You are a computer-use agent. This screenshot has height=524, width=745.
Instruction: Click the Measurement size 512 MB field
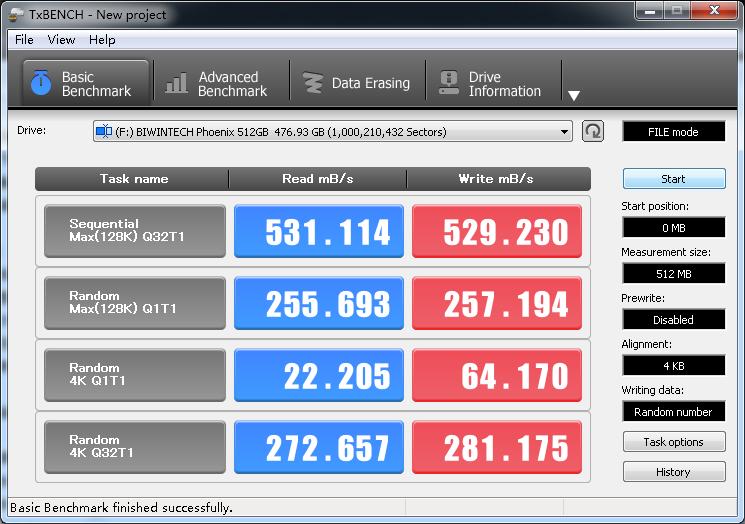pyautogui.click(x=673, y=274)
